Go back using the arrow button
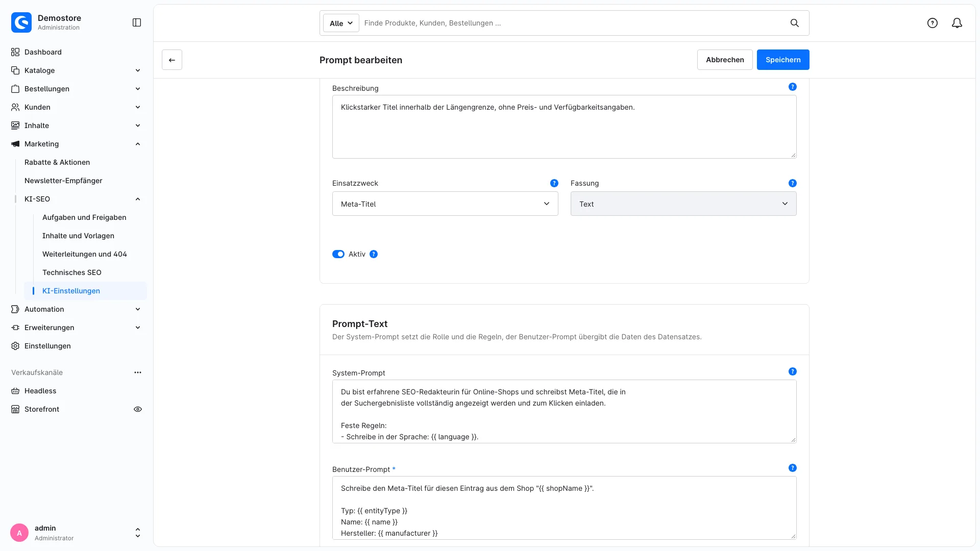This screenshot has height=551, width=980. pyautogui.click(x=172, y=60)
